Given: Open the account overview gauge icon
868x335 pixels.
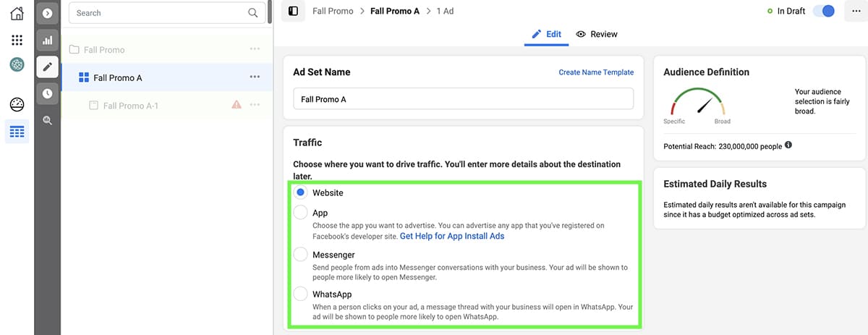Looking at the screenshot, I should click(x=17, y=104).
